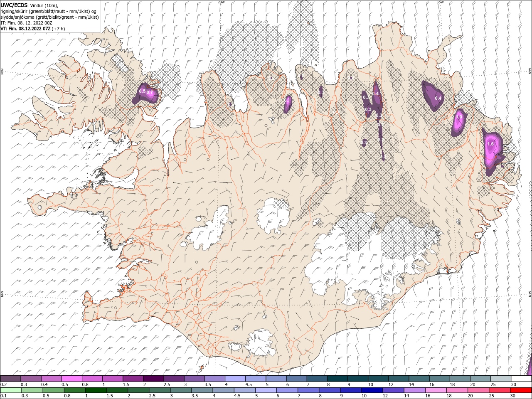Pick the dark teal swatch between 8 and 9

(337, 379)
